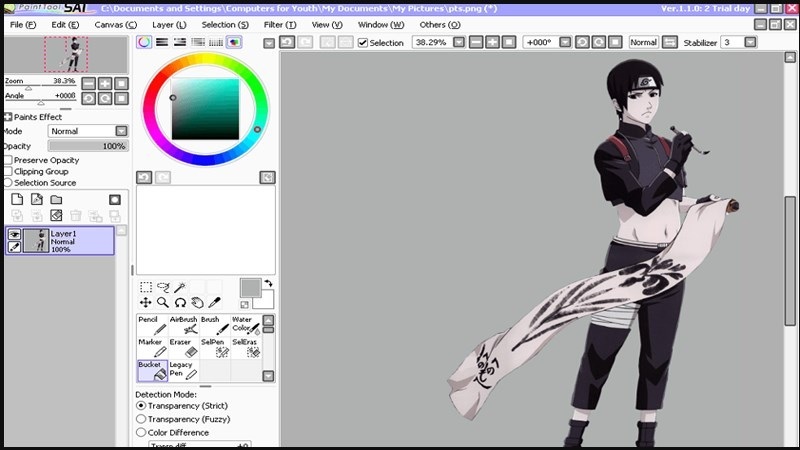
Task: Click the Normal pen pressure mode button
Action: point(643,42)
